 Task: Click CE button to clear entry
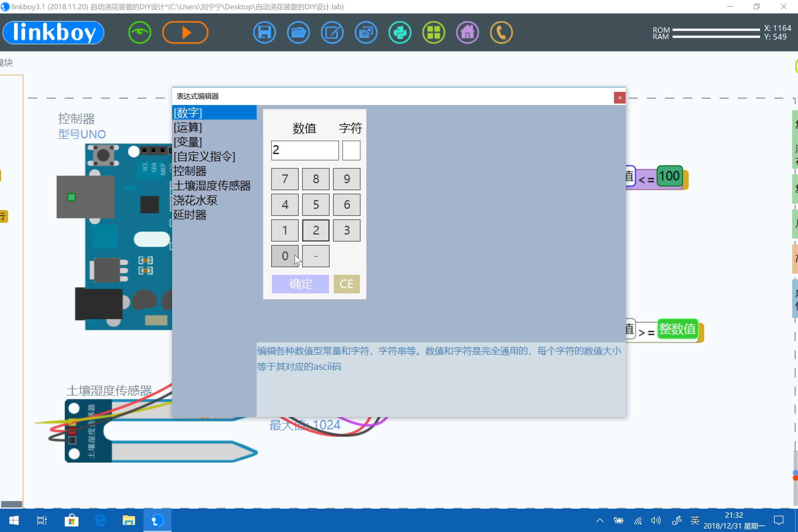(x=346, y=283)
